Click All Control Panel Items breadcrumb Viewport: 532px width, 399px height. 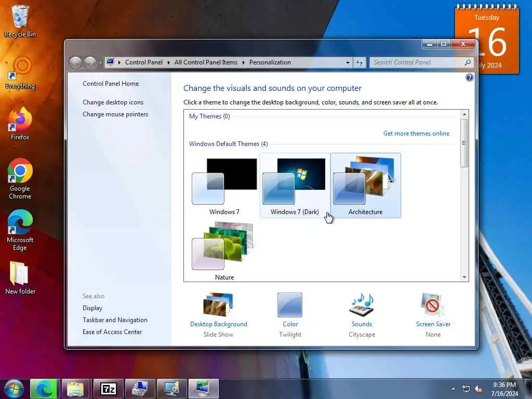pyautogui.click(x=206, y=62)
